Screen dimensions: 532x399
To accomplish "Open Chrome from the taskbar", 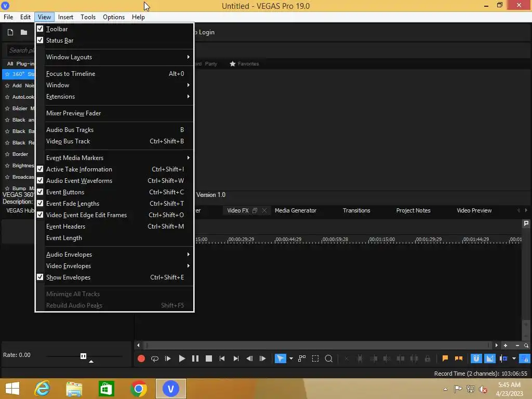I will click(x=138, y=389).
